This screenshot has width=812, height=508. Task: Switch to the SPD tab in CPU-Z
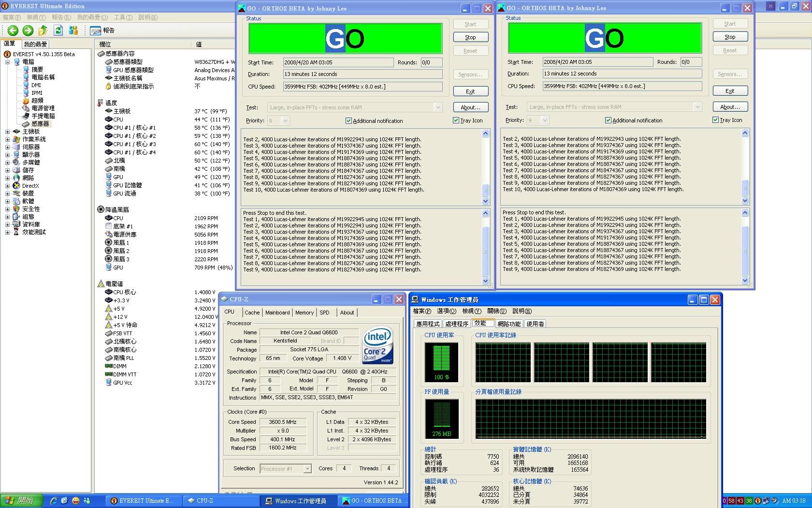324,313
